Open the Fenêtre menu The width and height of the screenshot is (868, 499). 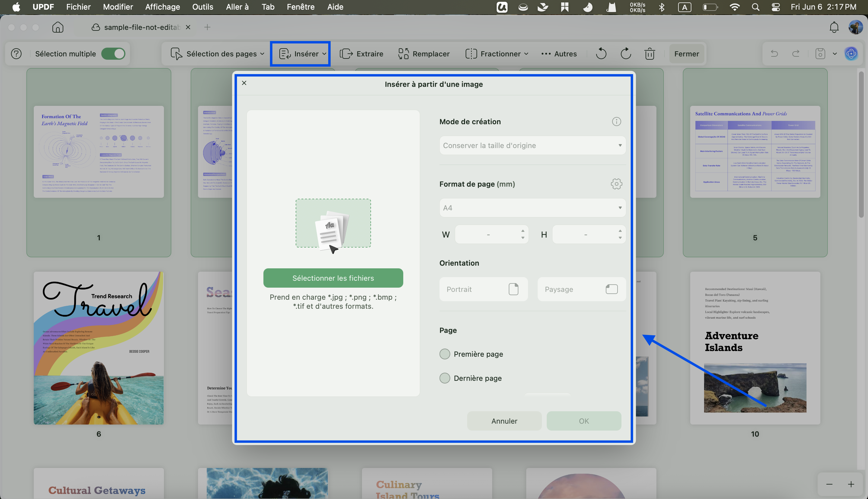[x=300, y=7]
